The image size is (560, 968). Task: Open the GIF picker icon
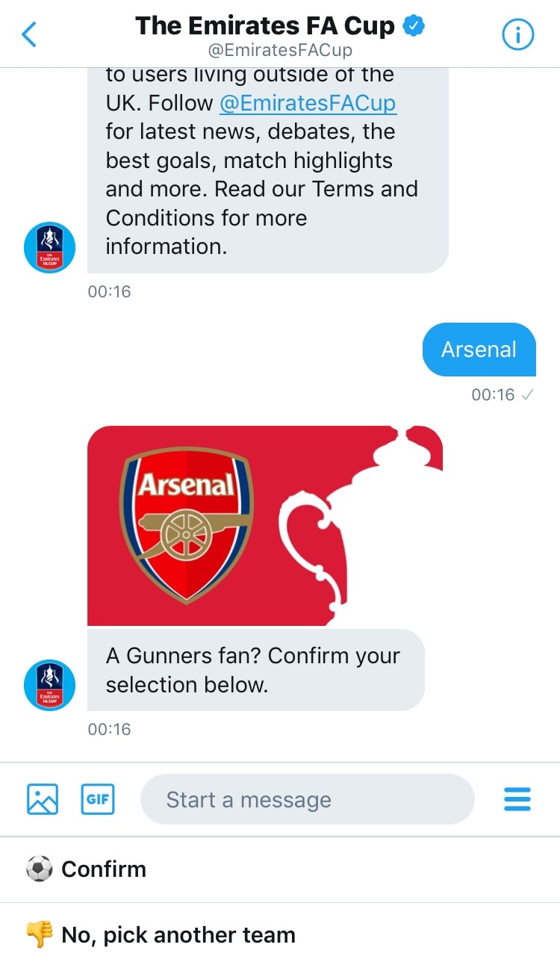click(97, 798)
